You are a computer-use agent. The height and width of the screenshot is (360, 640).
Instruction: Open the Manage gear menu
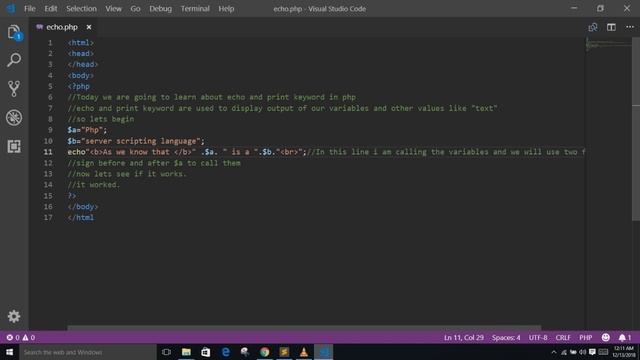pos(14,316)
